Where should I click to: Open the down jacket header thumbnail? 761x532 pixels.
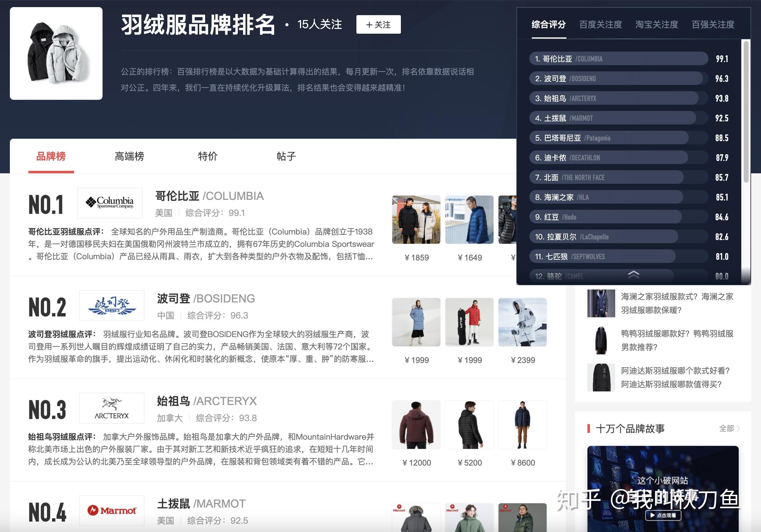coord(56,53)
